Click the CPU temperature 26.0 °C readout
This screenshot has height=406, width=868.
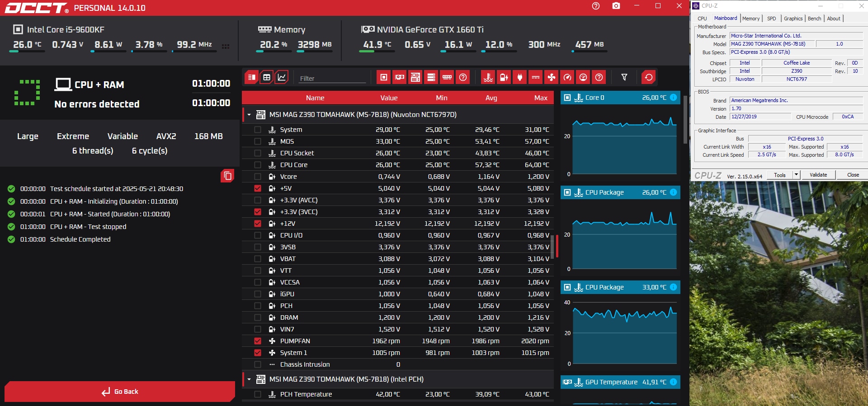pos(27,44)
